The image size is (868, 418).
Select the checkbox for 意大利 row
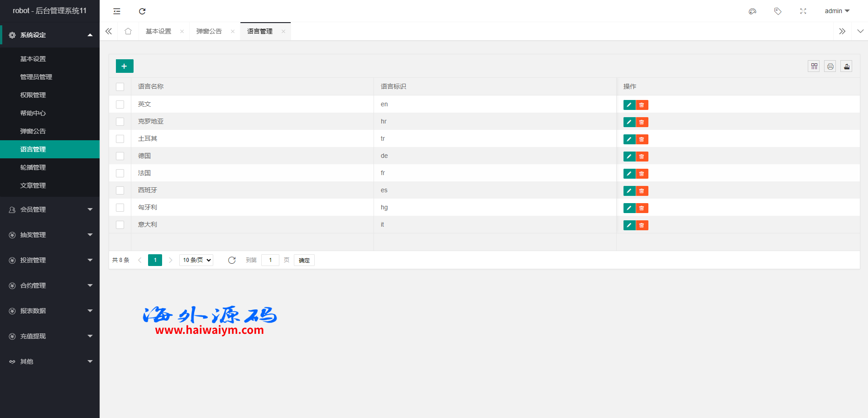[120, 225]
